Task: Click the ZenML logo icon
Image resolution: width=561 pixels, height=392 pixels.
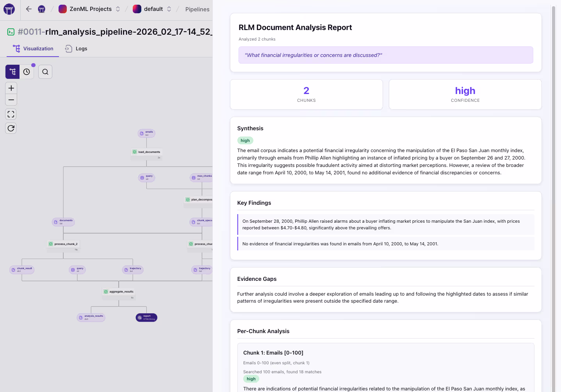Action: pyautogui.click(x=9, y=9)
